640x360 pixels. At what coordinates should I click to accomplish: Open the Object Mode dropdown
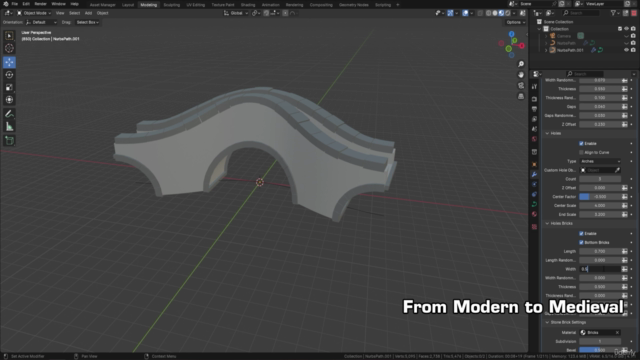coord(34,13)
